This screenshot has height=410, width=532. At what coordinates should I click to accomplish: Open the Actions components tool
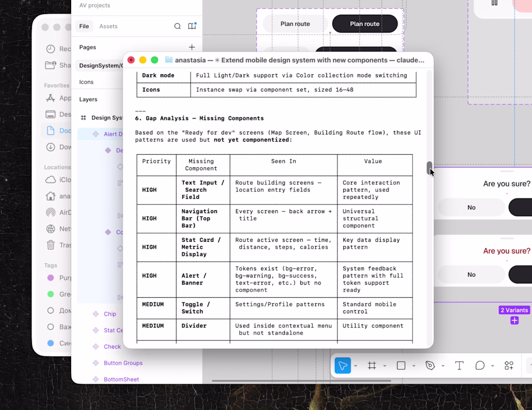509,366
